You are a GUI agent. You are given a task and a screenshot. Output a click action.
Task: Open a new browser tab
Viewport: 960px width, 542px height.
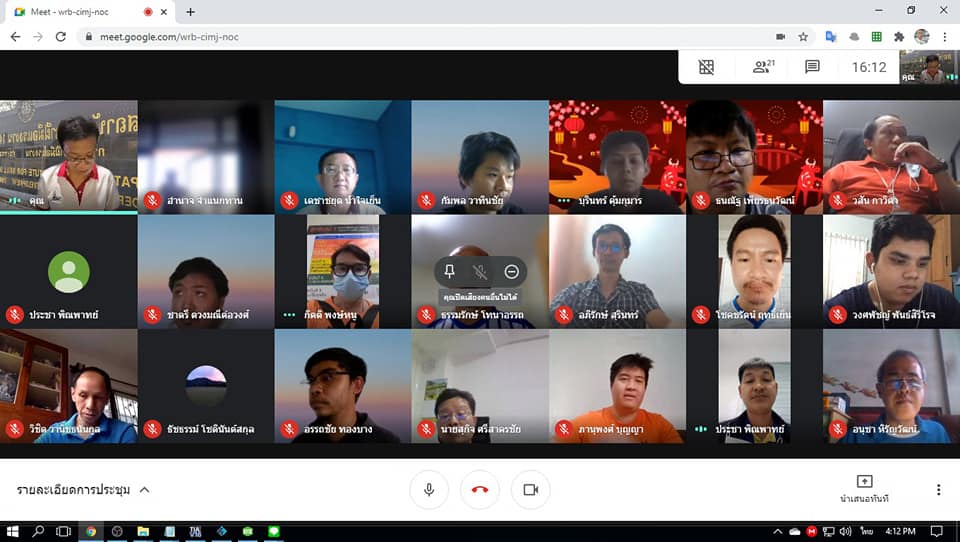(190, 12)
